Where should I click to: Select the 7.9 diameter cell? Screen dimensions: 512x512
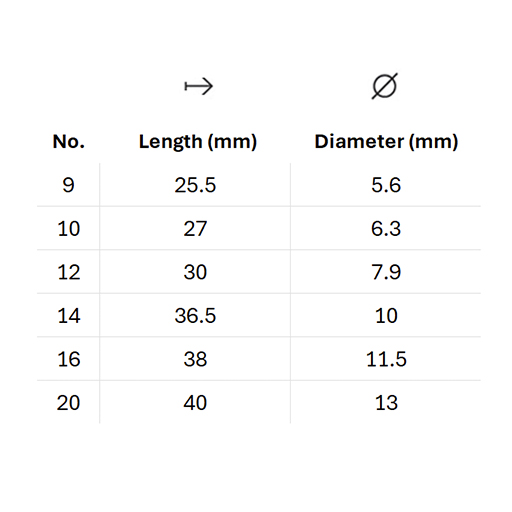[x=386, y=272]
